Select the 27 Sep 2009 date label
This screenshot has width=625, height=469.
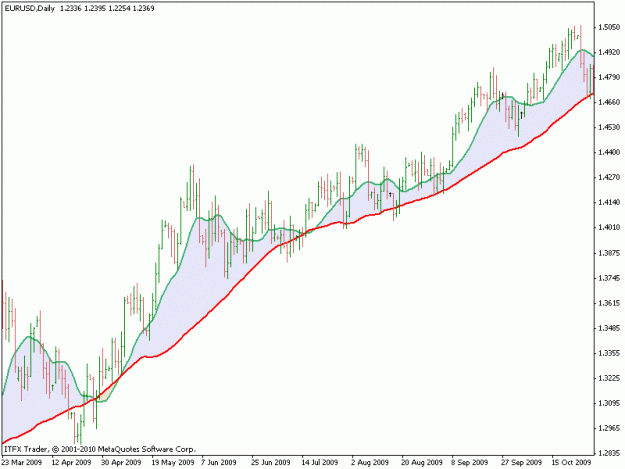521,463
